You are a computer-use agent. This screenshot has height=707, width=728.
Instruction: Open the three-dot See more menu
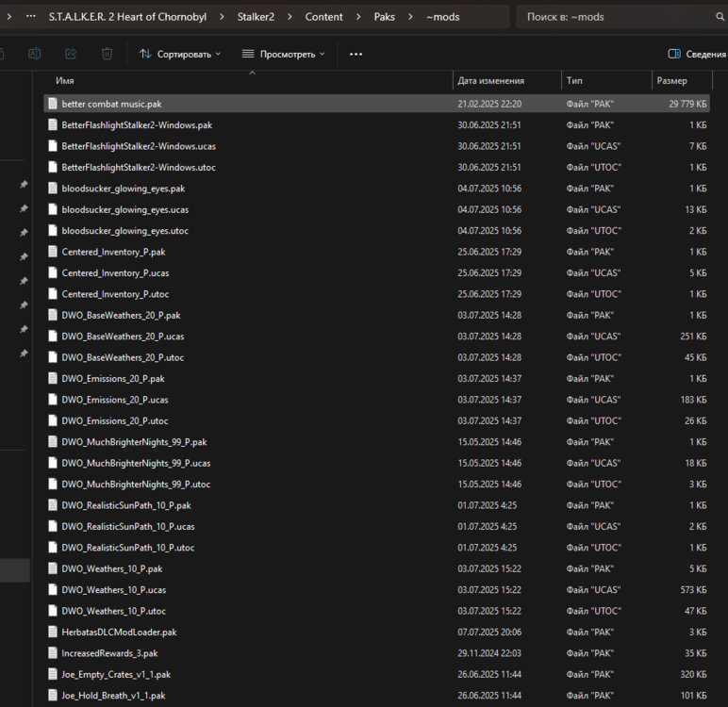(356, 54)
